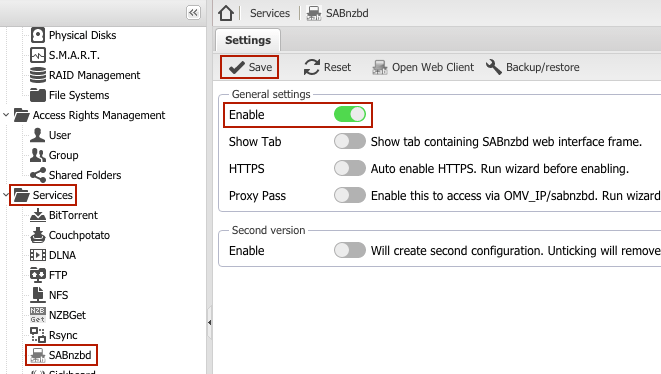Collapse the navigation panel with double-chevron
661x374 pixels.
click(193, 13)
